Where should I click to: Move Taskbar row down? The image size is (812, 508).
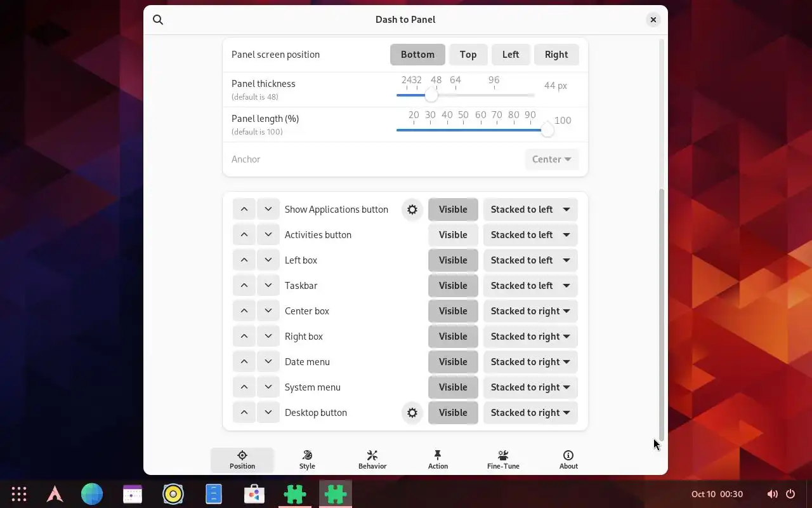click(x=268, y=286)
